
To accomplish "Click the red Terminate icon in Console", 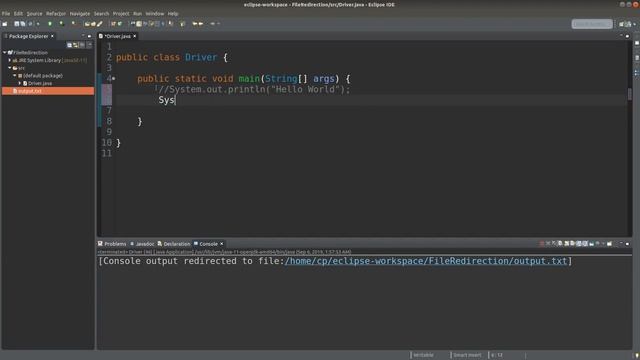I will pos(542,244).
